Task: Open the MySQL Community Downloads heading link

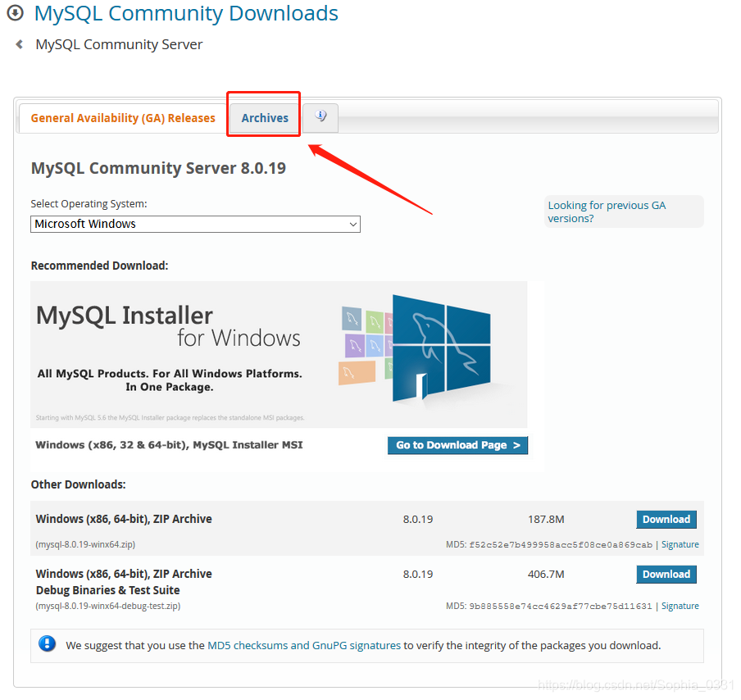Action: 186,13
